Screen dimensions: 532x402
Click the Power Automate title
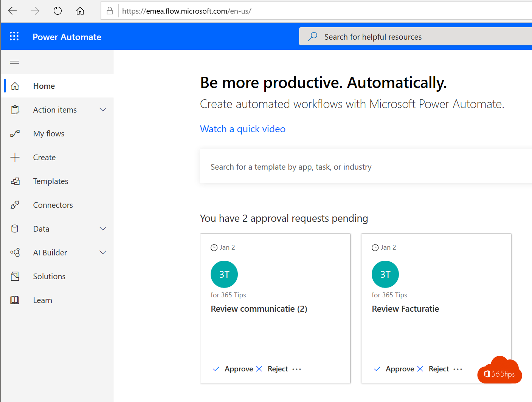[67, 37]
